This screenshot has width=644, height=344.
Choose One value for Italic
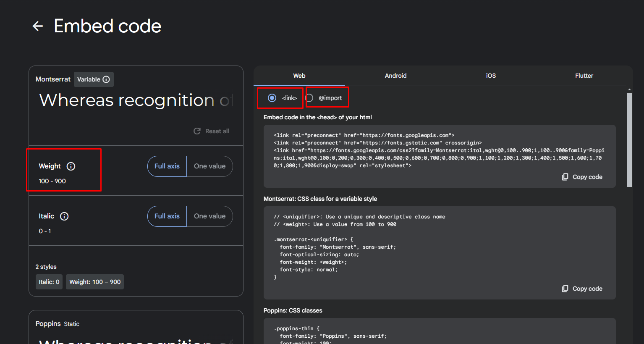209,216
